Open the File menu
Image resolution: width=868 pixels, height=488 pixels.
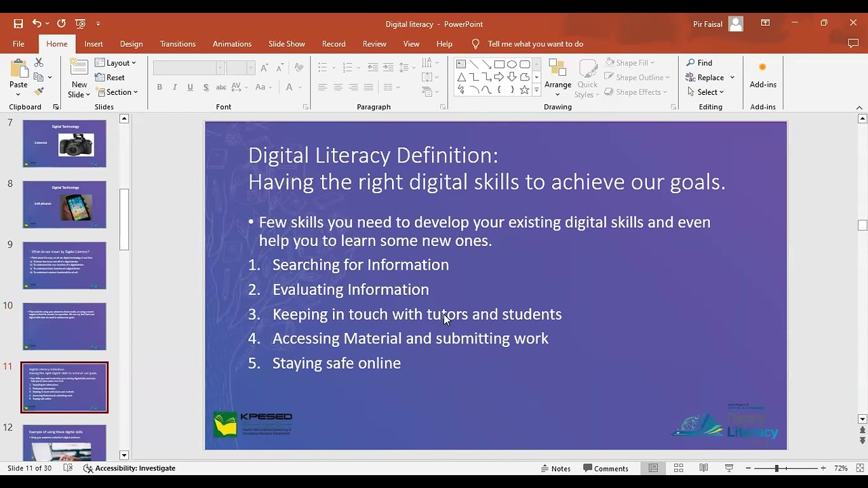[18, 44]
